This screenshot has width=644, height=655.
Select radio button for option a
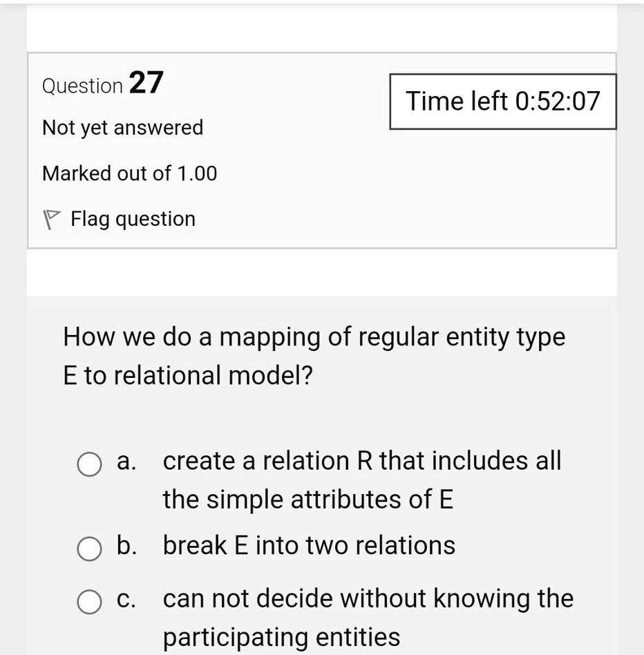pos(88,464)
